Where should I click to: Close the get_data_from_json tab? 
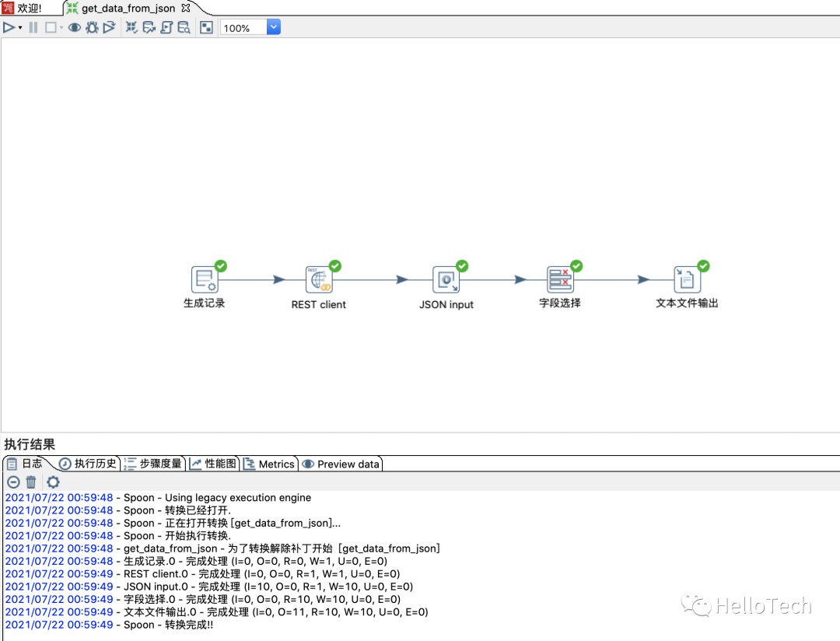[x=186, y=8]
